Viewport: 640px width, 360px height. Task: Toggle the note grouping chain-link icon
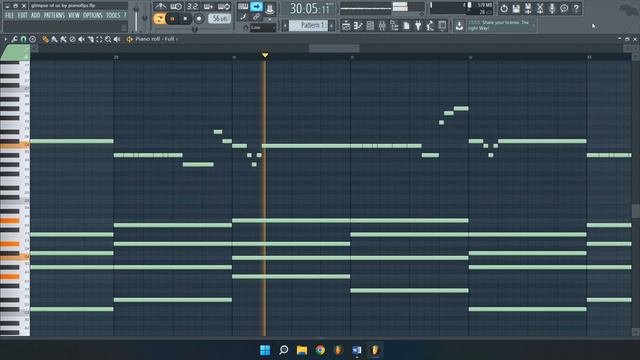256,17
